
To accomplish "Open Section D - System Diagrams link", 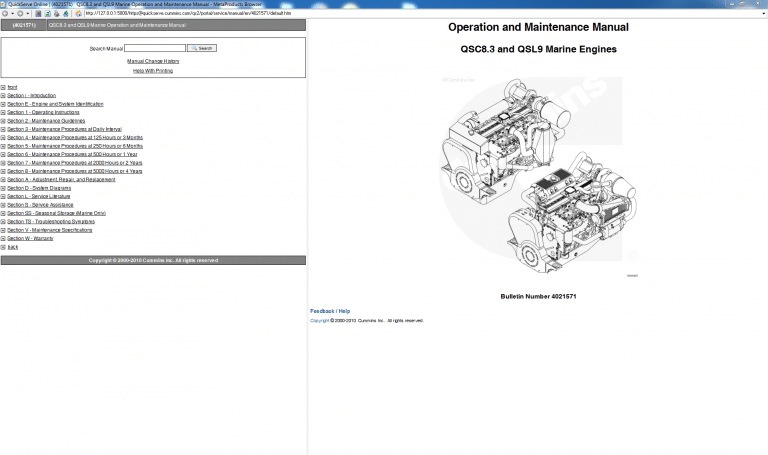I will point(39,188).
